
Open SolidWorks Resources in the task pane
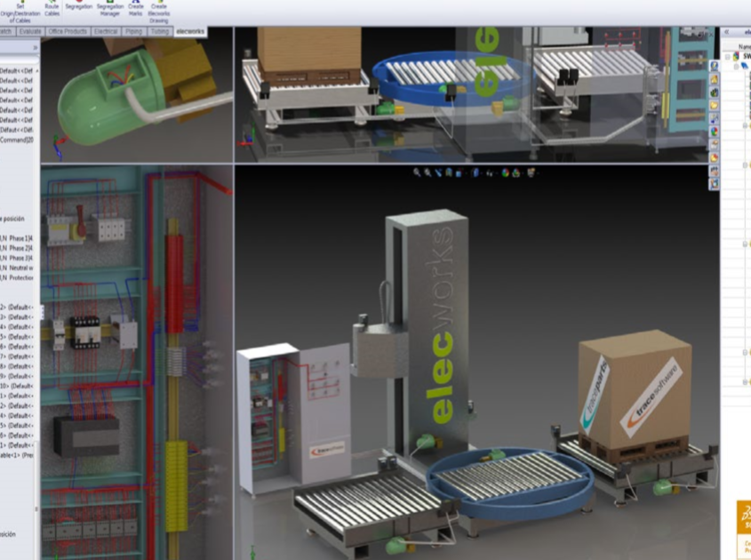click(715, 66)
